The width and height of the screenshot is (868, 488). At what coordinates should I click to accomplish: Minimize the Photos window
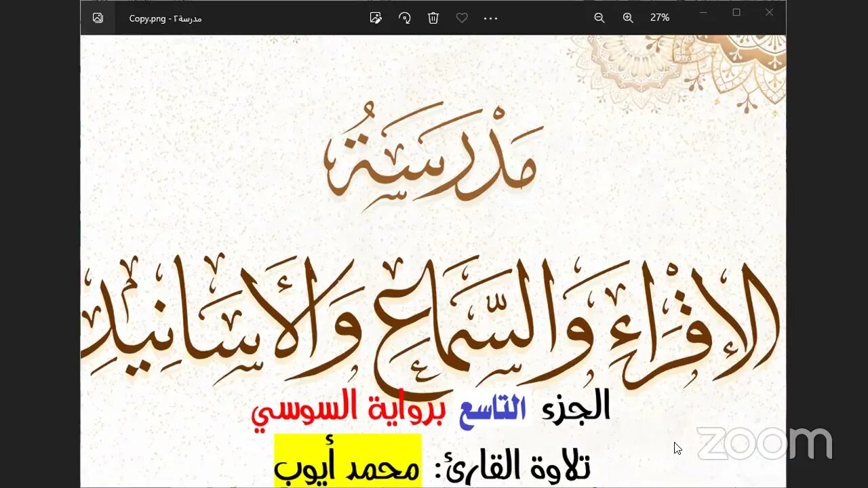point(705,13)
